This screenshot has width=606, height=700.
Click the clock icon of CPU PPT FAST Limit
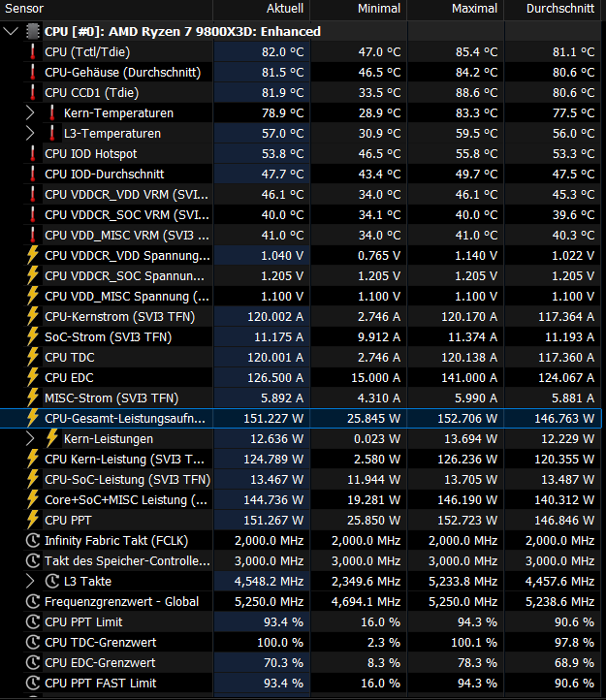click(33, 684)
